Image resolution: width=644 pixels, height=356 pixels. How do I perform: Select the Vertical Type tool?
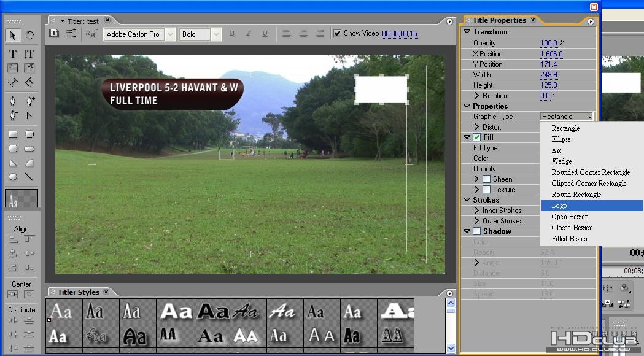click(x=29, y=54)
